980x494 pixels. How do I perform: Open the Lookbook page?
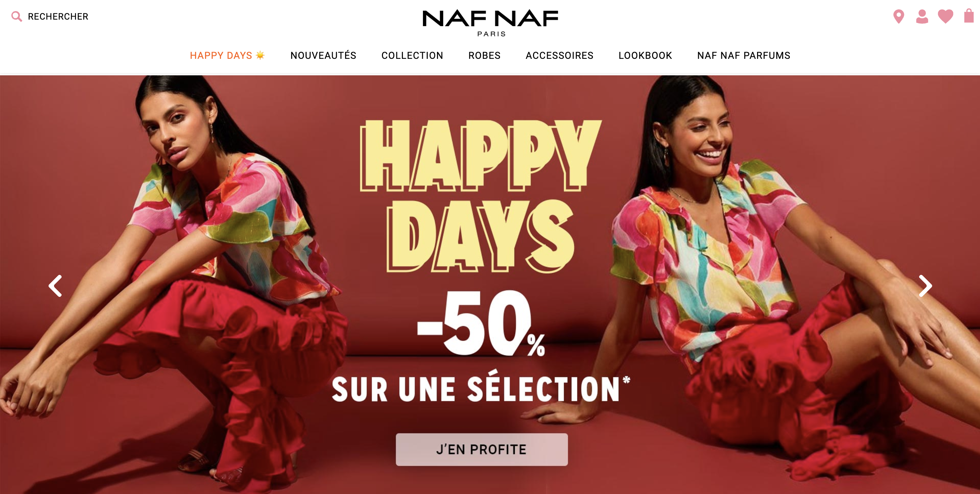click(645, 55)
